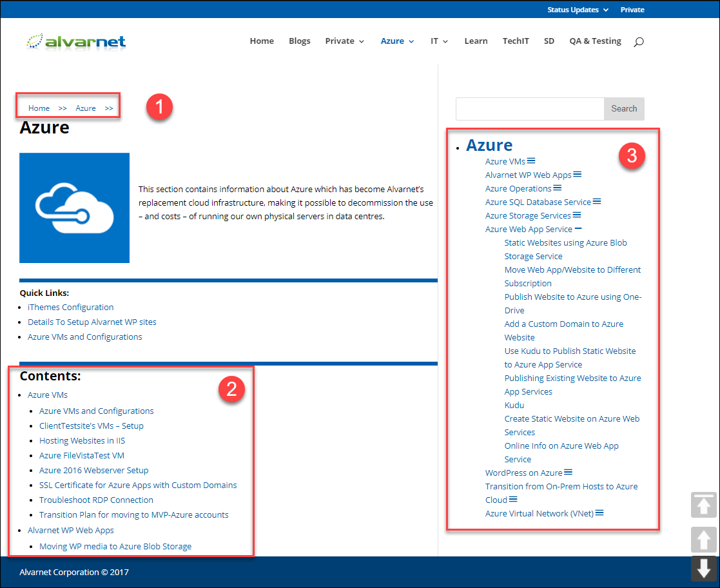Open the search magnifier icon in navigation
This screenshot has width=720, height=588.
(x=638, y=42)
